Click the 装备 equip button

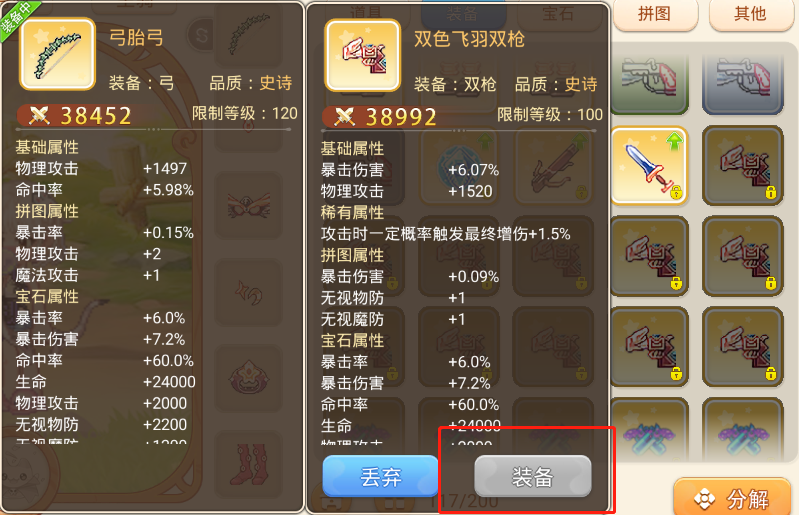pos(532,476)
